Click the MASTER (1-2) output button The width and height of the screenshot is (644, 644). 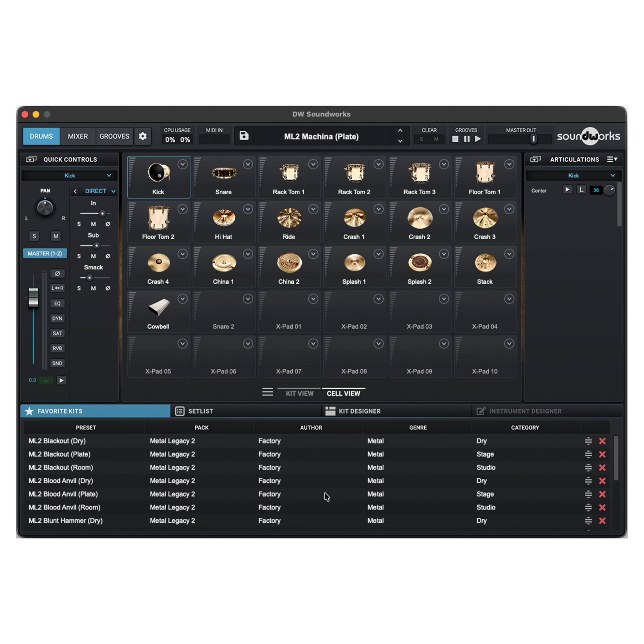pyautogui.click(x=45, y=254)
